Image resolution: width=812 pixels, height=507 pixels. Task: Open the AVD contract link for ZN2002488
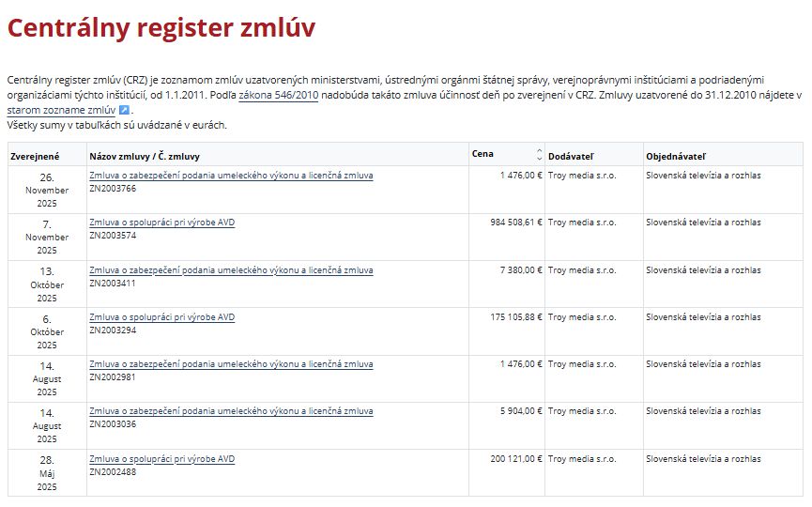[x=161, y=459]
